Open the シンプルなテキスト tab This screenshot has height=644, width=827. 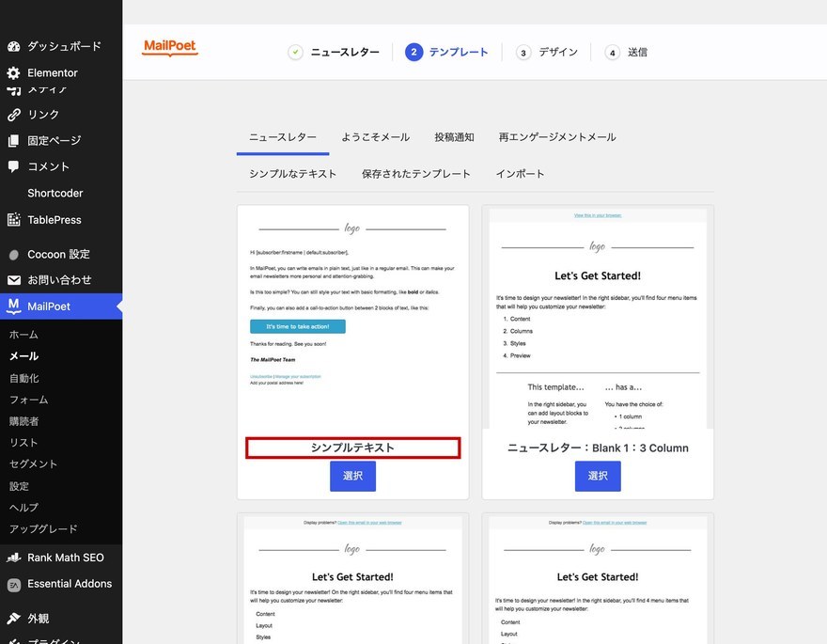pos(292,174)
